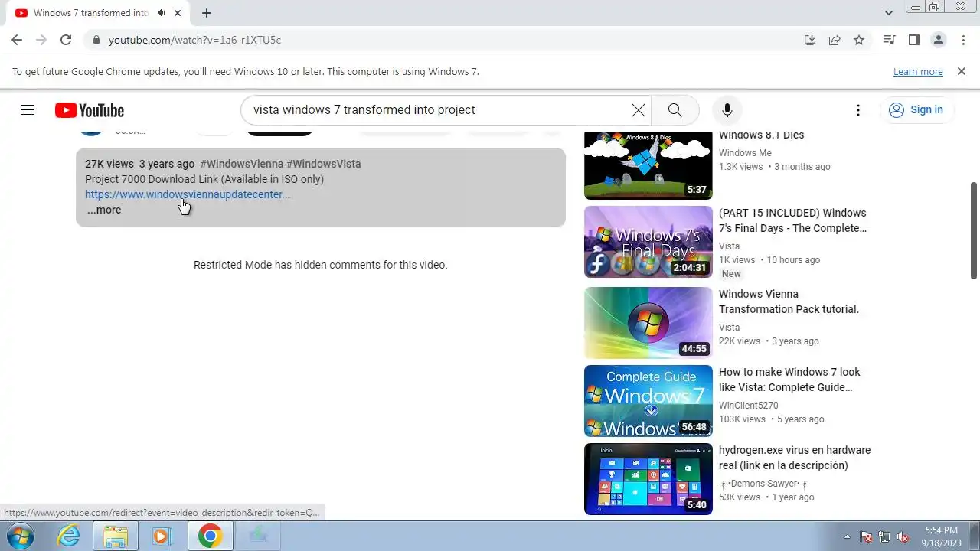Expand the tab search dropdown
Viewport: 980px width, 551px height.
click(x=888, y=13)
